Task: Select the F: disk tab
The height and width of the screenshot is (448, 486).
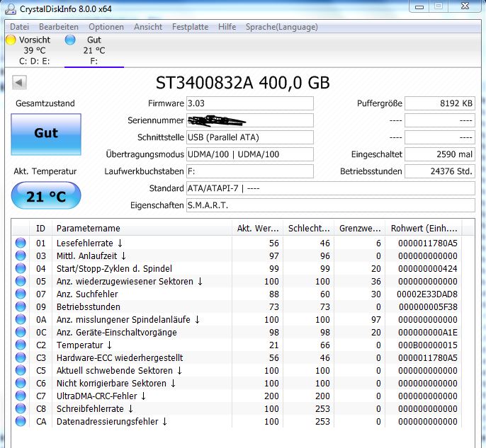Action: coord(94,51)
